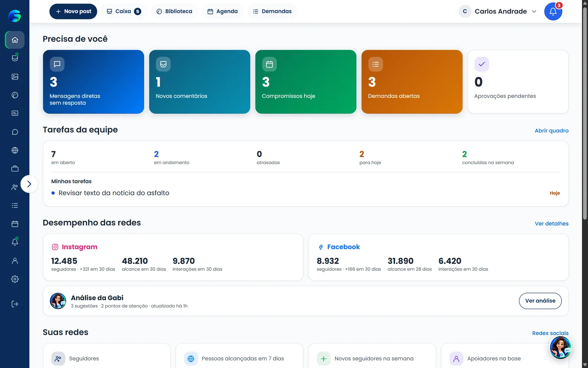Screen dimensions: 588x368
Task: Click the 2 para hoje counter
Action: [x=370, y=158]
